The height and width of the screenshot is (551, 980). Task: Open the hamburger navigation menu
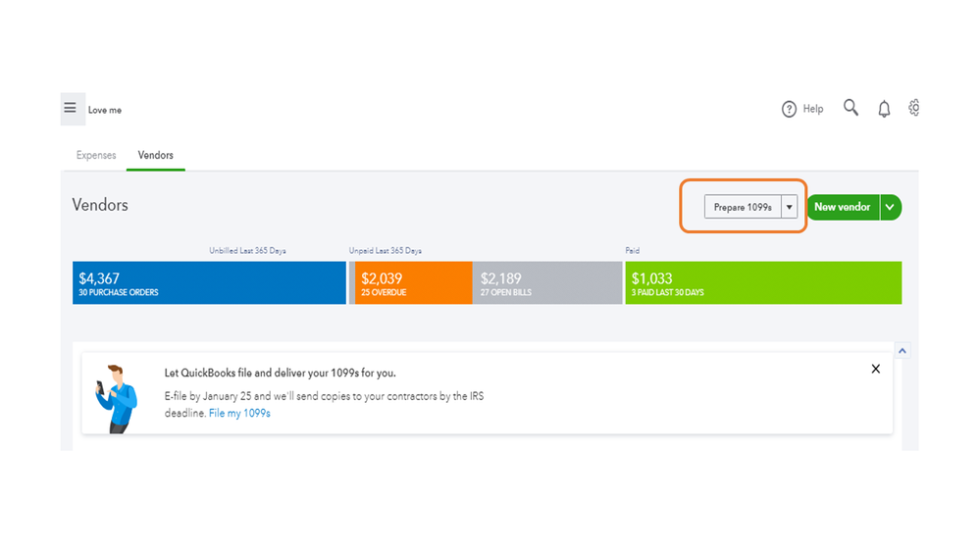(71, 109)
